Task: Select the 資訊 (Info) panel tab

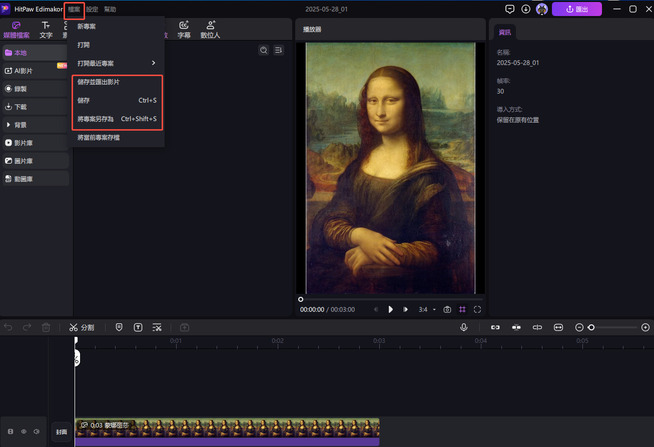Action: pos(505,32)
